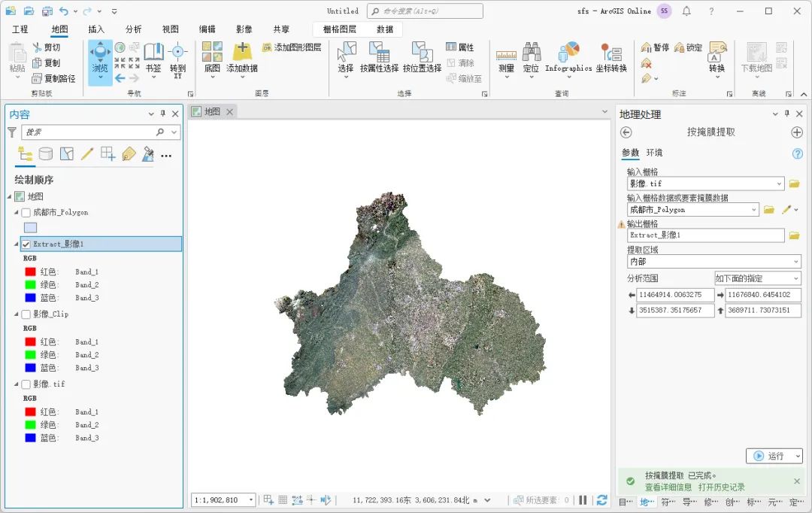This screenshot has width=812, height=513.
Task: Switch to list by selection view
Action: tap(67, 154)
